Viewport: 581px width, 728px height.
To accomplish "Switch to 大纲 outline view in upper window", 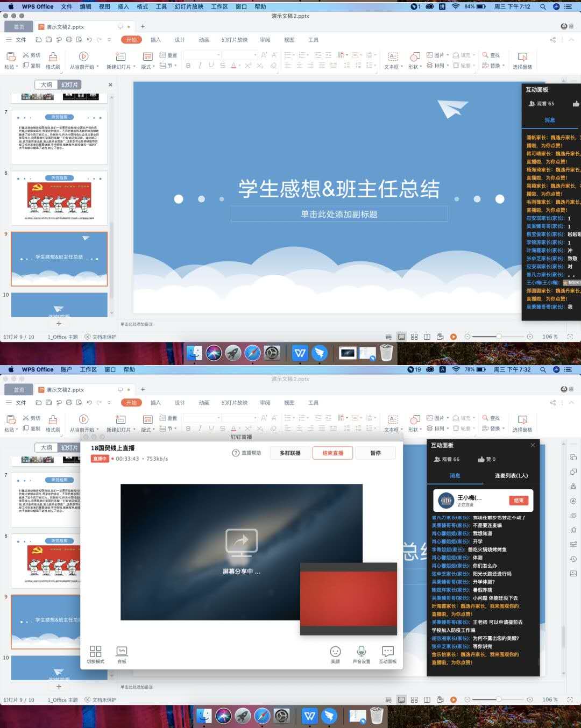I will pyautogui.click(x=46, y=85).
